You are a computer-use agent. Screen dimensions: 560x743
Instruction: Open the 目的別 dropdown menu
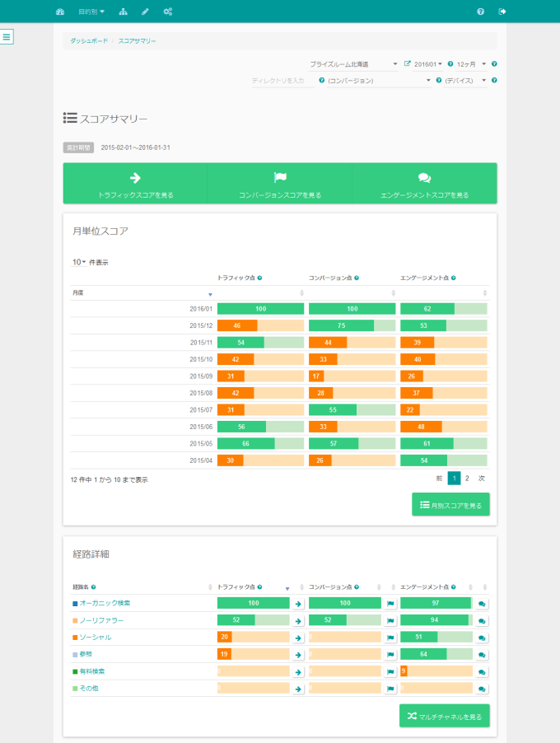tap(91, 12)
